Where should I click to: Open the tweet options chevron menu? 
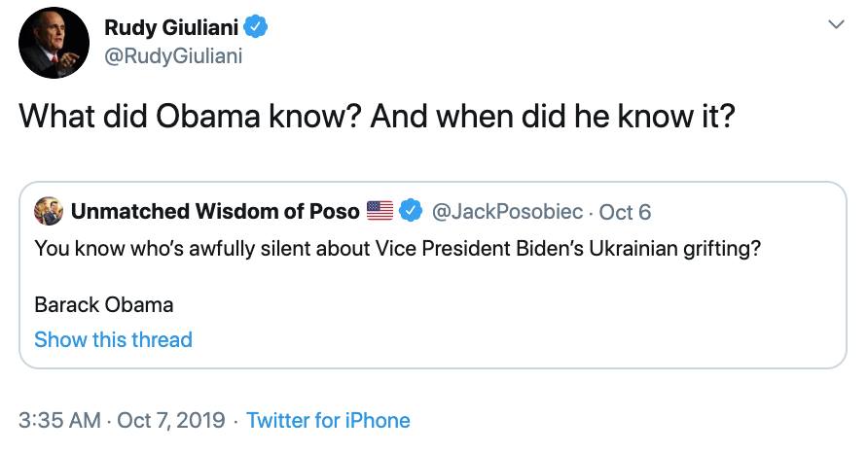coord(834,24)
